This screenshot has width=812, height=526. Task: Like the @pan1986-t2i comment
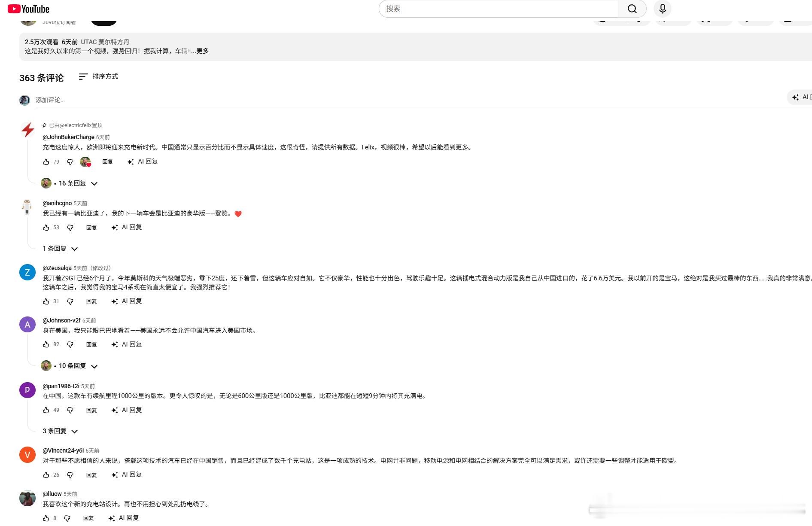coord(46,410)
